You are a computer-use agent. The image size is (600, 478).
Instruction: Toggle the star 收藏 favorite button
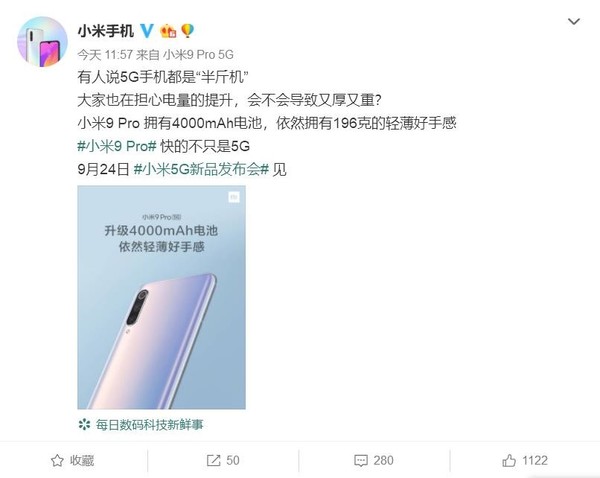click(72, 460)
